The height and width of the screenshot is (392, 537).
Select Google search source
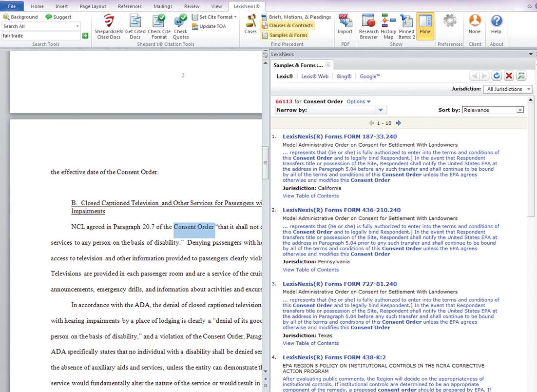tap(370, 77)
